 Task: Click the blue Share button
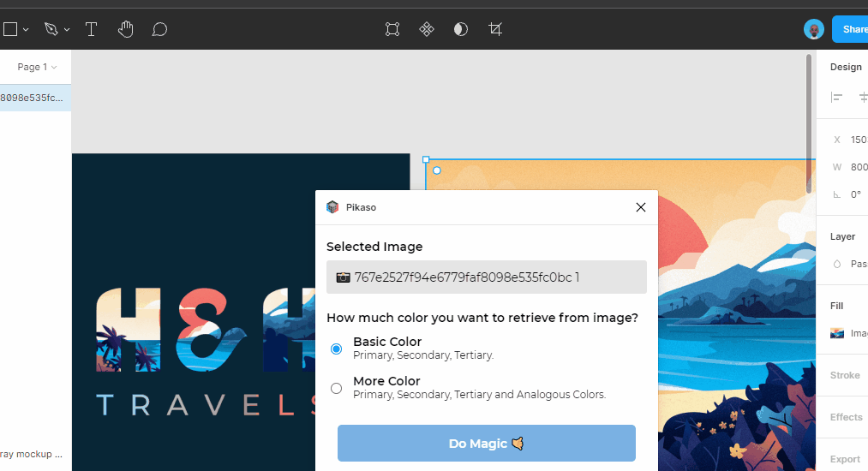pyautogui.click(x=852, y=29)
